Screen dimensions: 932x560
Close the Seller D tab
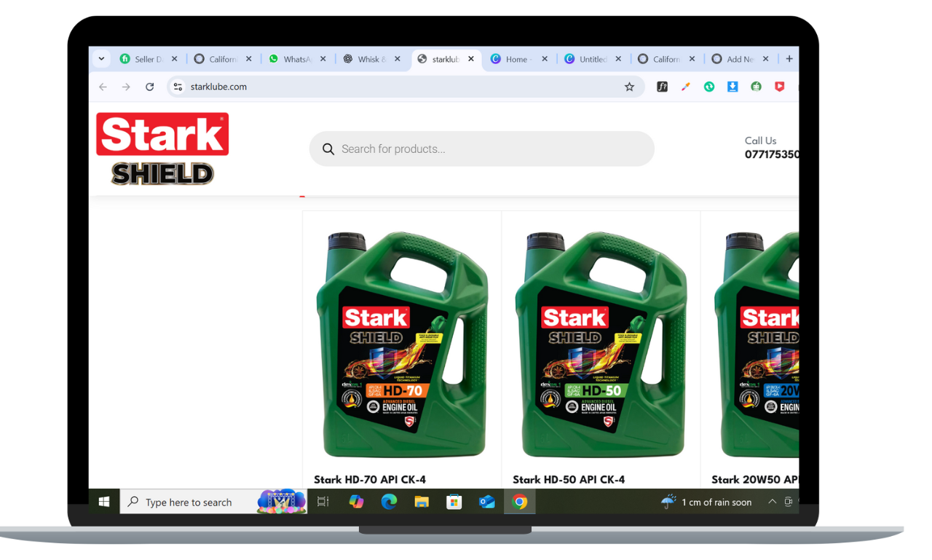click(x=174, y=59)
